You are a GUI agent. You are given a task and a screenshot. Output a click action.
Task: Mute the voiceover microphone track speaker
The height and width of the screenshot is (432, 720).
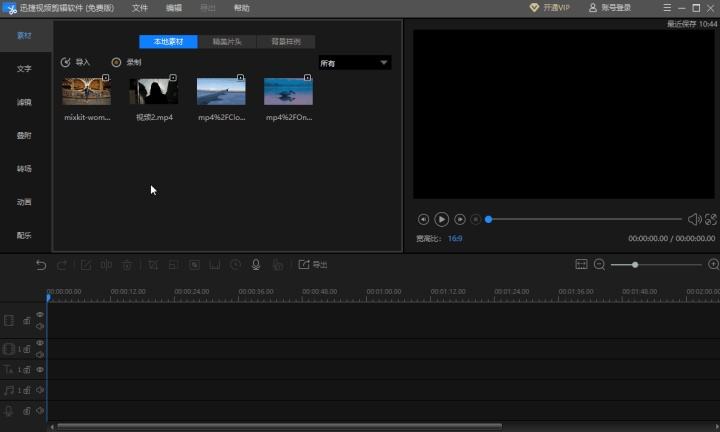40,411
